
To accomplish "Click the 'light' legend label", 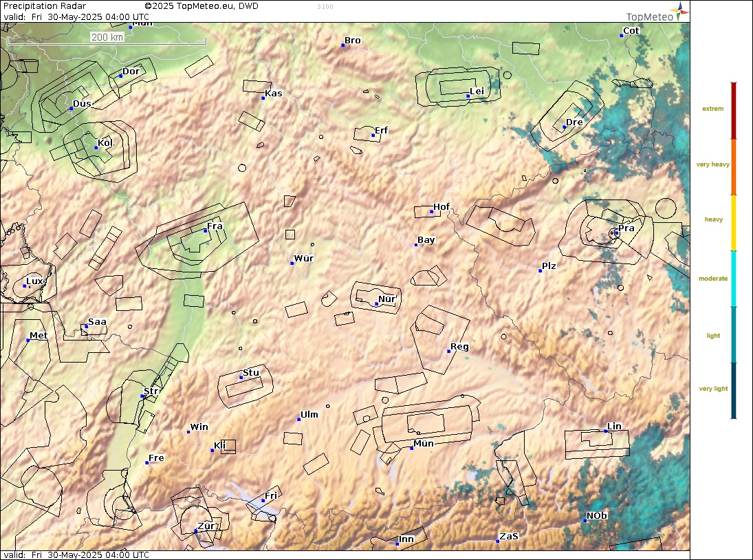I will pyautogui.click(x=713, y=336).
